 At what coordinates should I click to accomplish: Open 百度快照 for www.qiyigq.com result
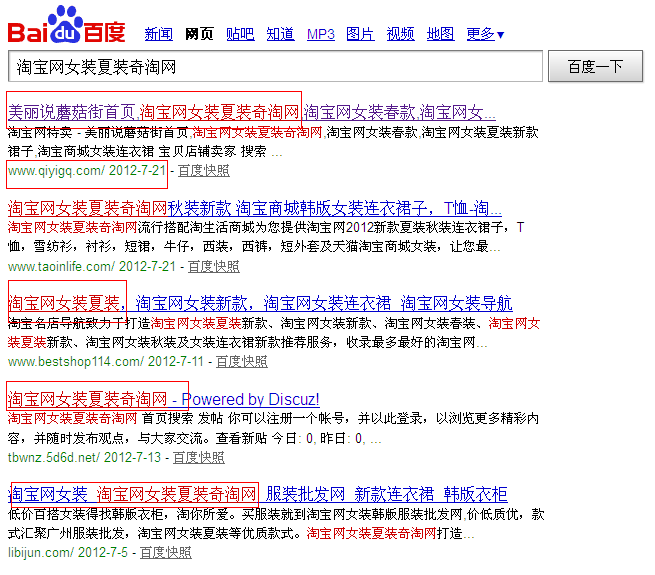(203, 171)
